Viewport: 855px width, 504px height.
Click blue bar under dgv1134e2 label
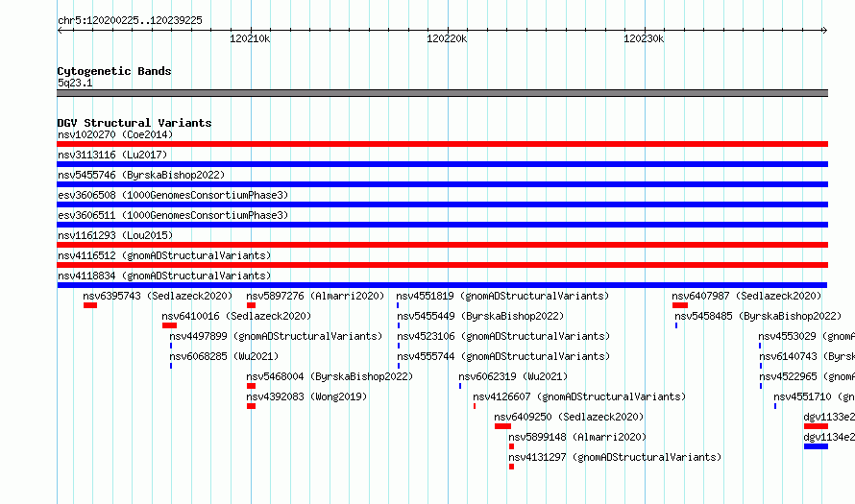coord(816,446)
